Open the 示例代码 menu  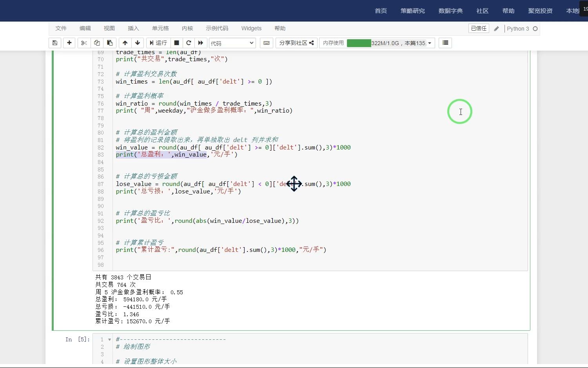217,28
